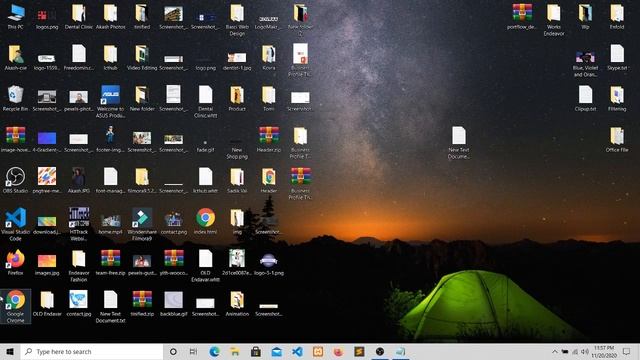Open the Windows Start menu
Image resolution: width=640 pixels, height=360 pixels.
(10, 351)
